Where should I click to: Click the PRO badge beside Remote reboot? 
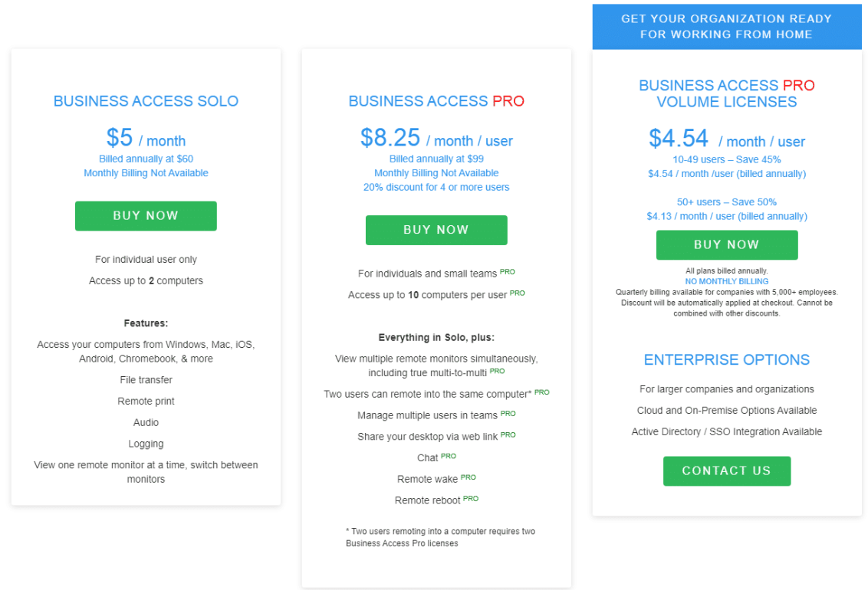point(471,499)
